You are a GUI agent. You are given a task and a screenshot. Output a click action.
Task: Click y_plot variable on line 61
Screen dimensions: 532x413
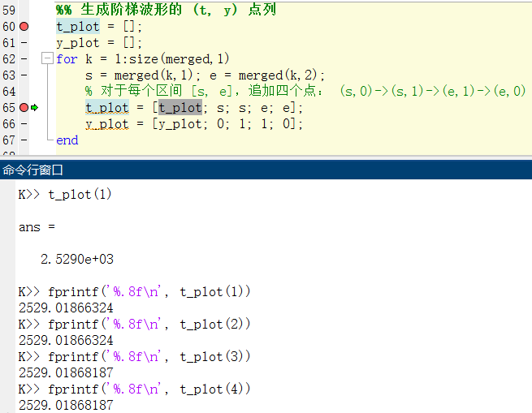78,43
